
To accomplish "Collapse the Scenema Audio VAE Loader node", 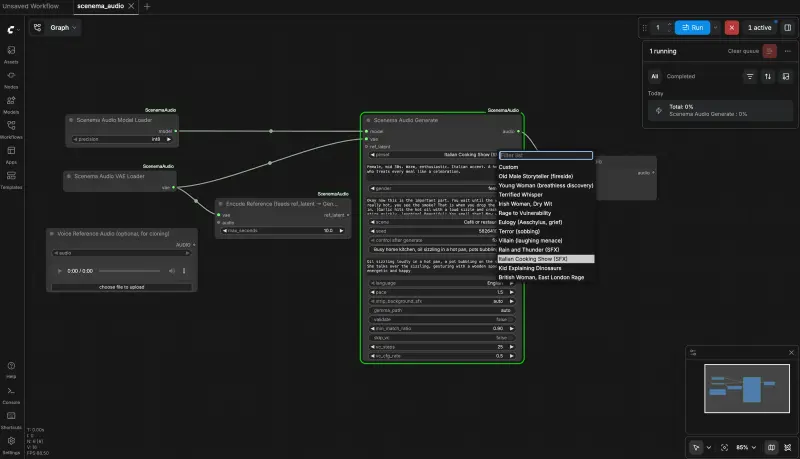I will click(69, 176).
